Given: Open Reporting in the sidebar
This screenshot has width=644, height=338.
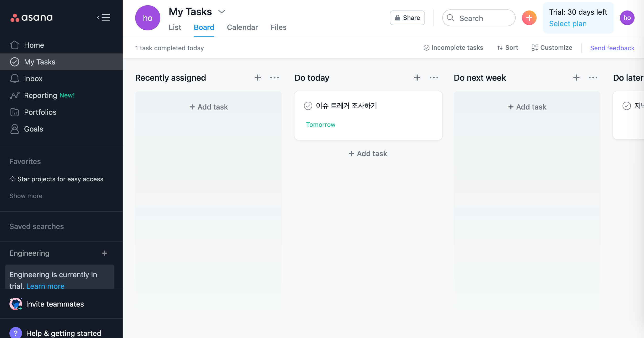Looking at the screenshot, I should [x=40, y=95].
